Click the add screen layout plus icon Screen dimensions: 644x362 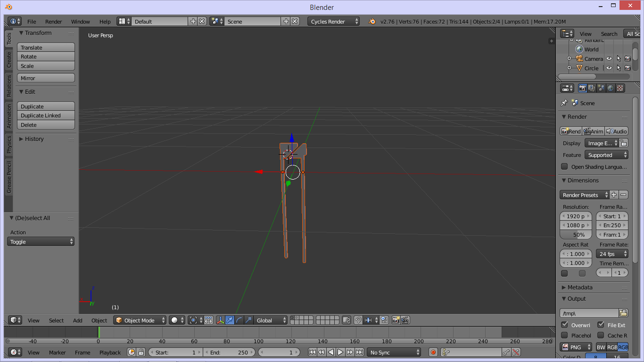click(193, 22)
